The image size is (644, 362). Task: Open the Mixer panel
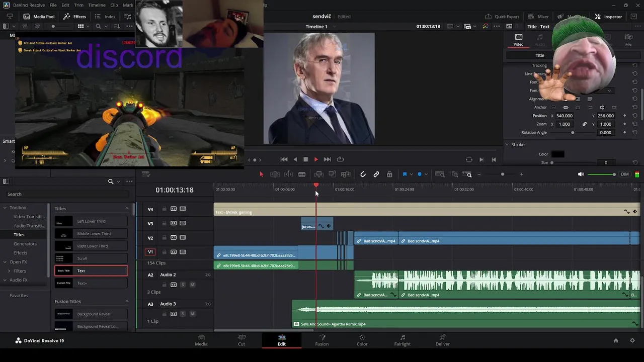click(x=539, y=17)
